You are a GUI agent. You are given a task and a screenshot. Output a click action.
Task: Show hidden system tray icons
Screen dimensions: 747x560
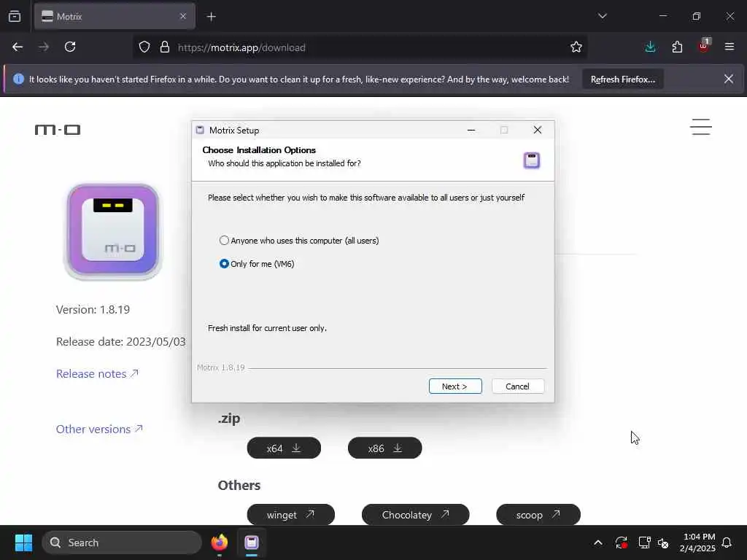point(598,542)
